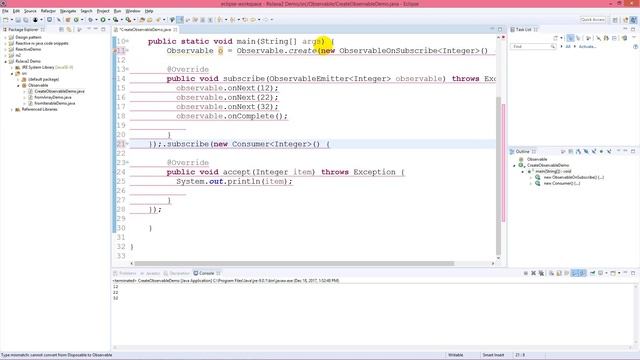The width and height of the screenshot is (640, 360).
Task: Expand the Design pattern project
Action: tap(6, 37)
